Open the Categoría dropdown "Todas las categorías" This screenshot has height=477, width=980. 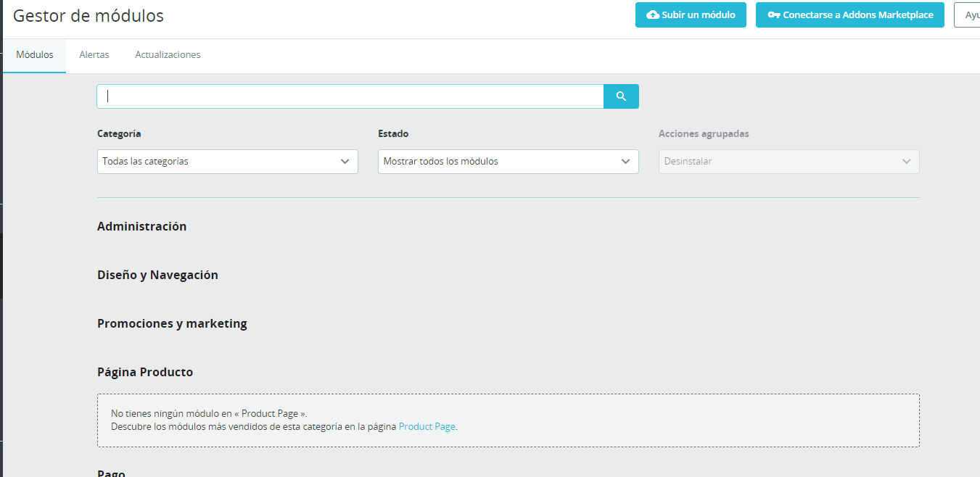pos(228,162)
